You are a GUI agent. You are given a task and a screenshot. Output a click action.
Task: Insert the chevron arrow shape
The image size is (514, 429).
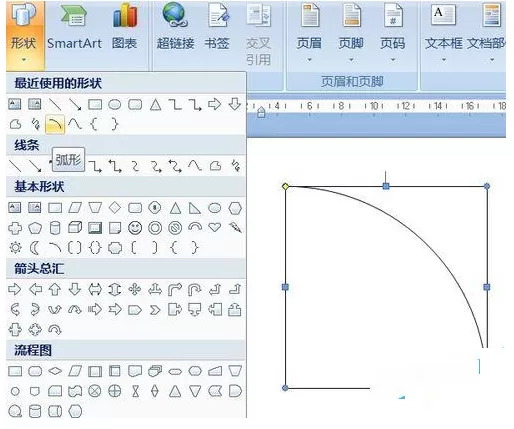[x=155, y=310]
